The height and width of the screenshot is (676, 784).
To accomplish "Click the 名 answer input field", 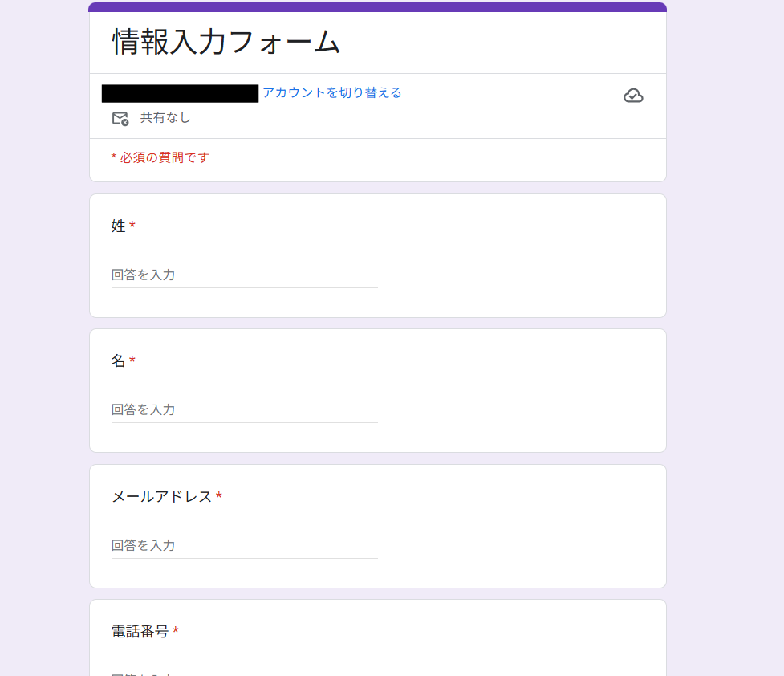I will click(245, 410).
